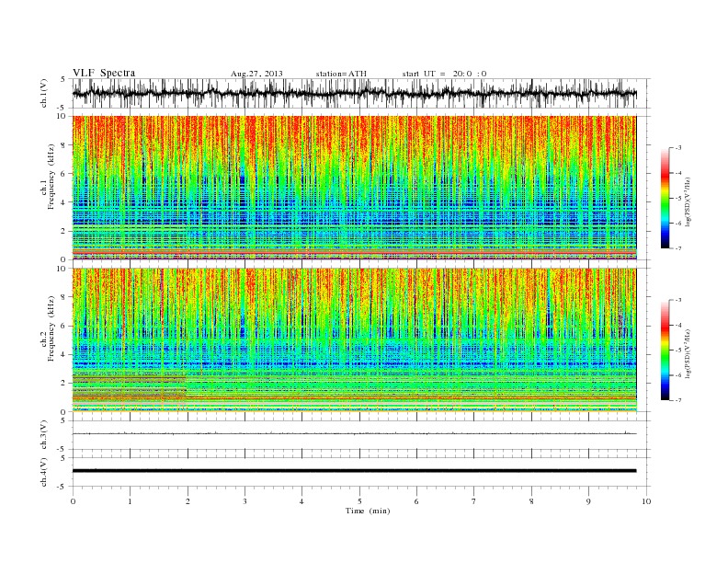Click time axis tick label "0"
This screenshot has height=563, width=728.
click(73, 501)
